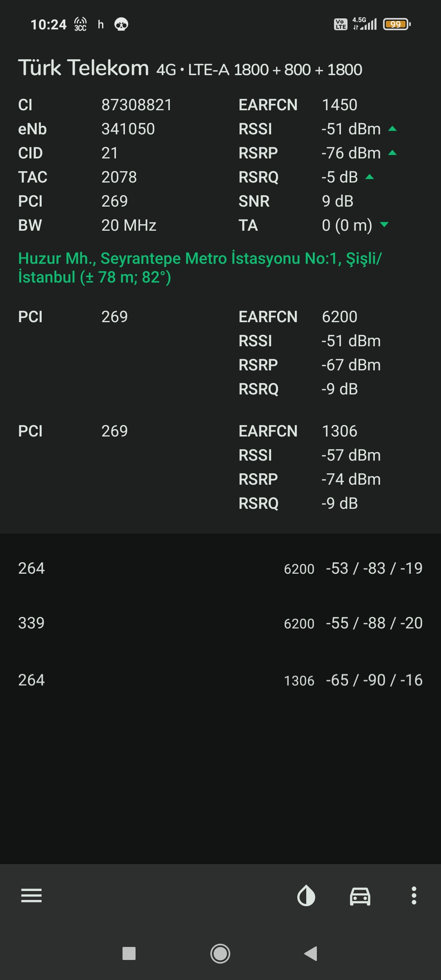Select secondary carrier EARFCN 1306 block
This screenshot has height=980, width=441.
click(220, 467)
